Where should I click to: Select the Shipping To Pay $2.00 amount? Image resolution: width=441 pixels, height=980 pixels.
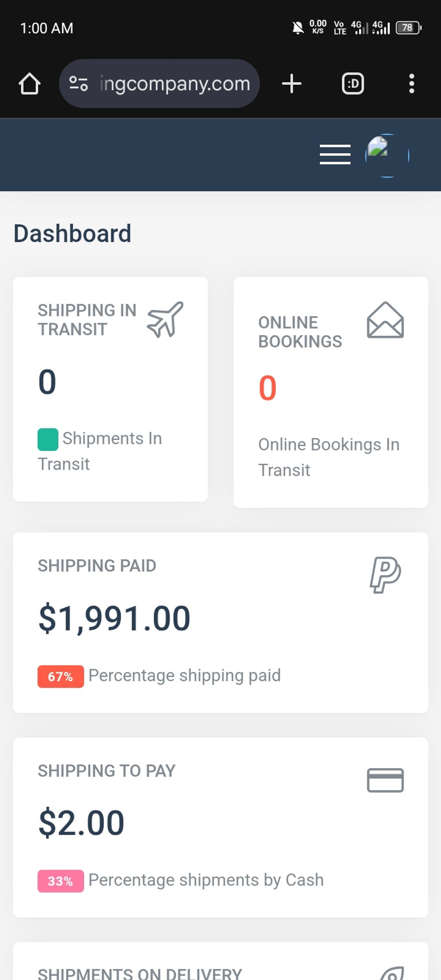[82, 823]
